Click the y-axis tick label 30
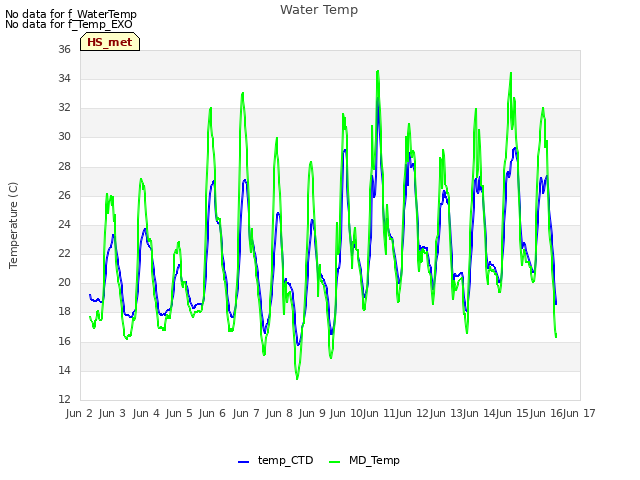The width and height of the screenshot is (640, 480). click(64, 136)
